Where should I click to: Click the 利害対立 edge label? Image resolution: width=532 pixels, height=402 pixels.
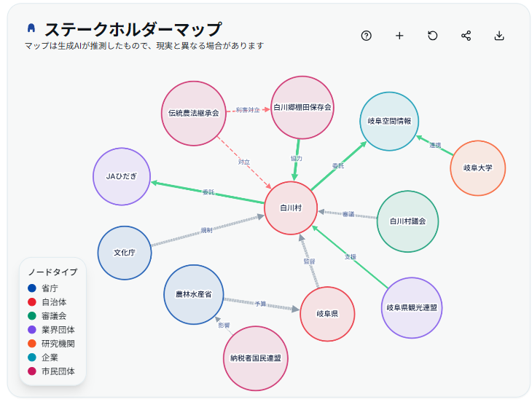(x=248, y=110)
